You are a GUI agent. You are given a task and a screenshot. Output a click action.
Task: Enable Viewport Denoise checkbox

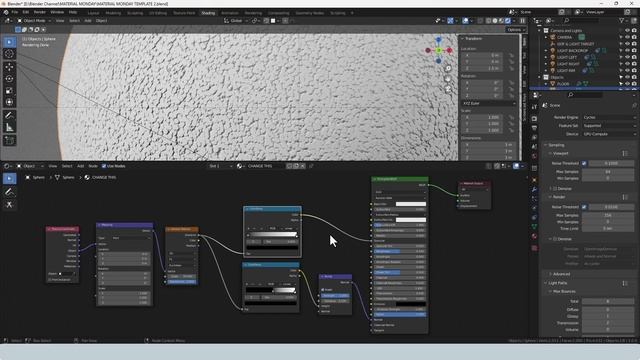coord(555,189)
